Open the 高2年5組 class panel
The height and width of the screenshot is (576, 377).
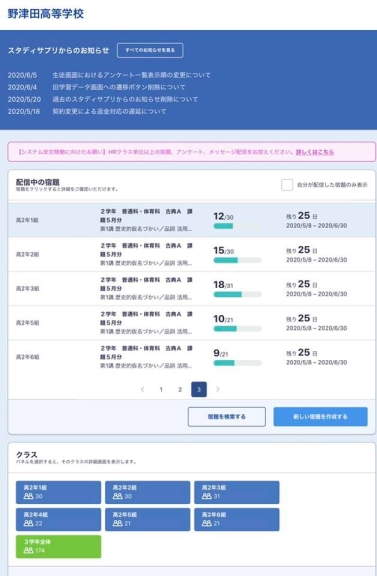pyautogui.click(x=148, y=519)
